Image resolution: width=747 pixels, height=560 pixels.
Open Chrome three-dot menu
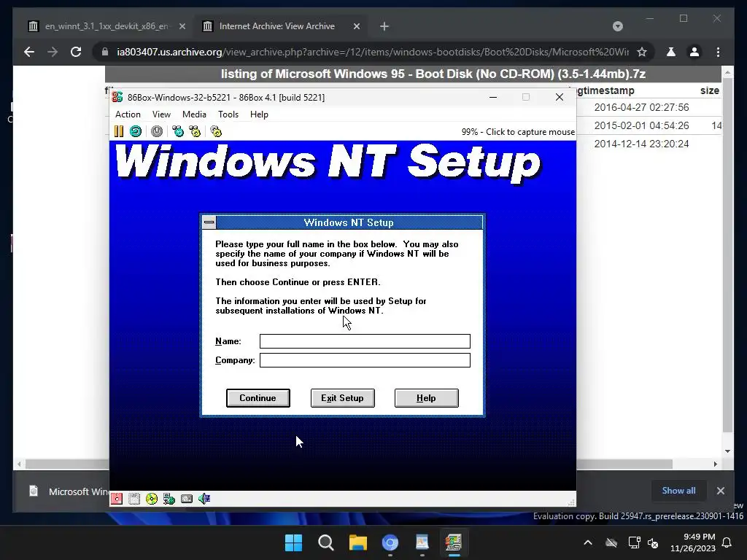(718, 52)
